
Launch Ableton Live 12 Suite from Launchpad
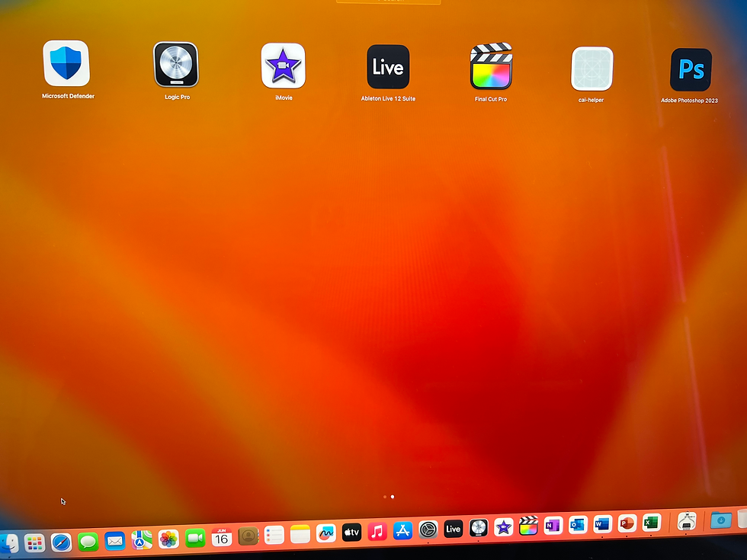388,67
